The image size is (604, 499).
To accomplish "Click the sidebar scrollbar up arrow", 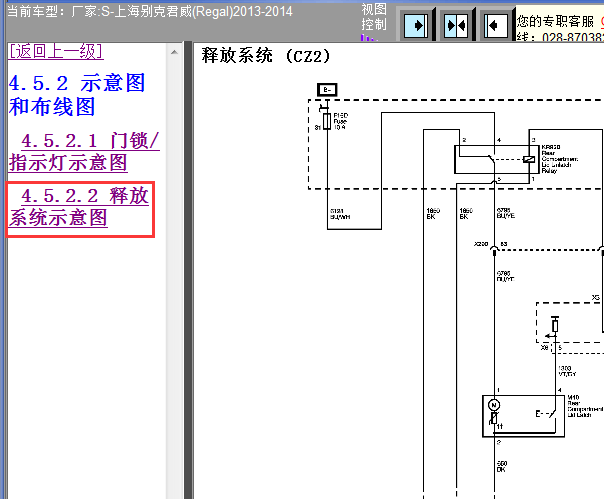I will pos(174,52).
